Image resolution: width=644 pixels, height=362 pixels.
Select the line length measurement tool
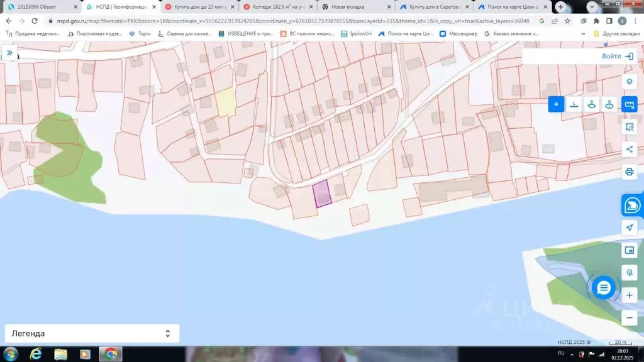tap(574, 104)
